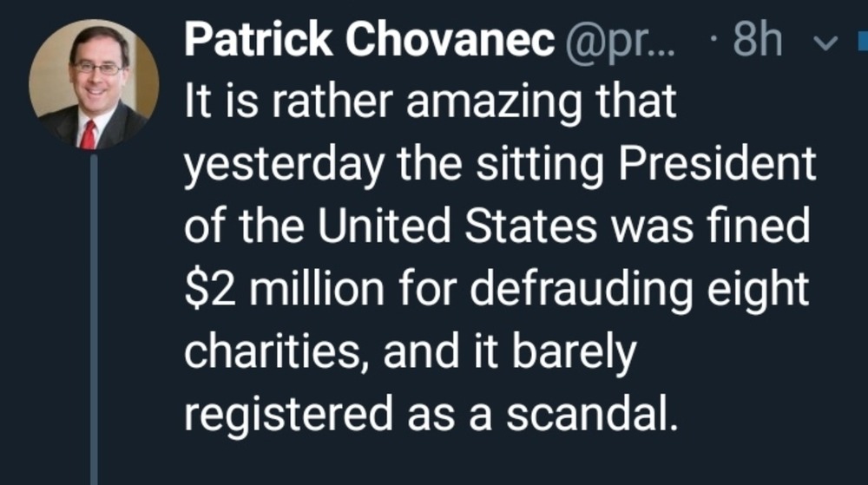The image size is (868, 485).
Task: Click the blue square at right edge
Action: [x=861, y=41]
